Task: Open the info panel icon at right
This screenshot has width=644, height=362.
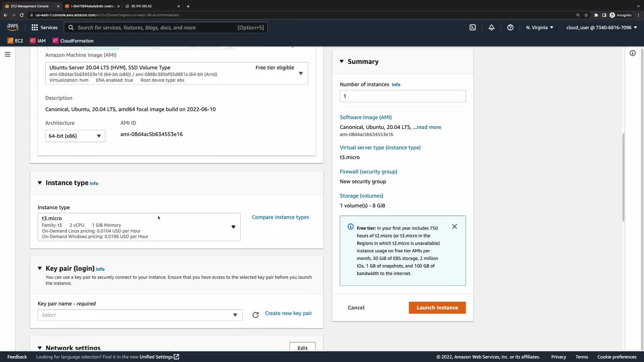Action: pos(633,53)
